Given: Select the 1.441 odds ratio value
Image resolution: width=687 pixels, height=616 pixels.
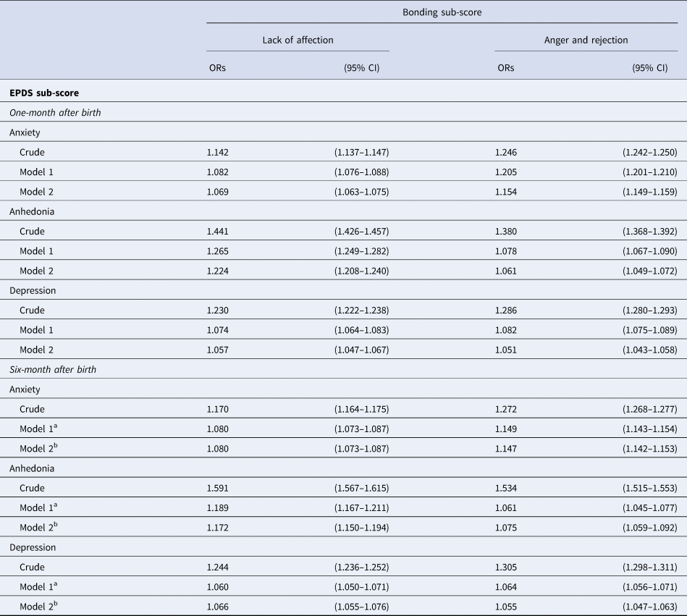Looking at the screenshot, I should pyautogui.click(x=217, y=232).
